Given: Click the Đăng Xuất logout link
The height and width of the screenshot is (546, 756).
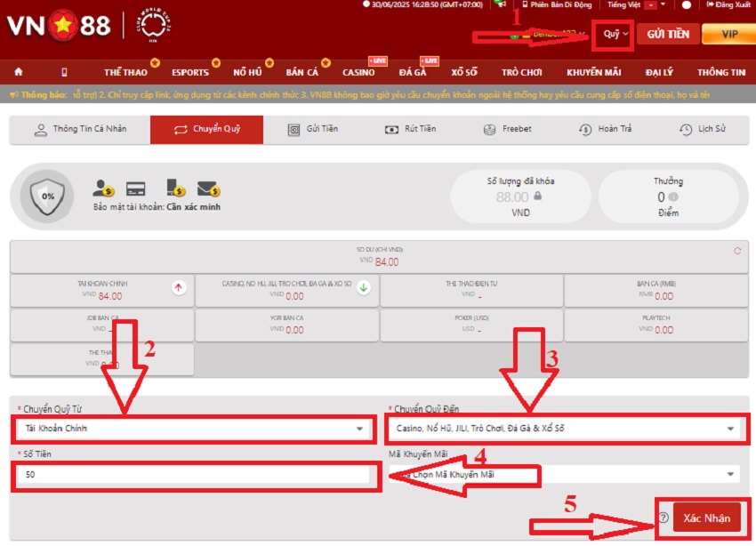Looking at the screenshot, I should (x=728, y=4).
